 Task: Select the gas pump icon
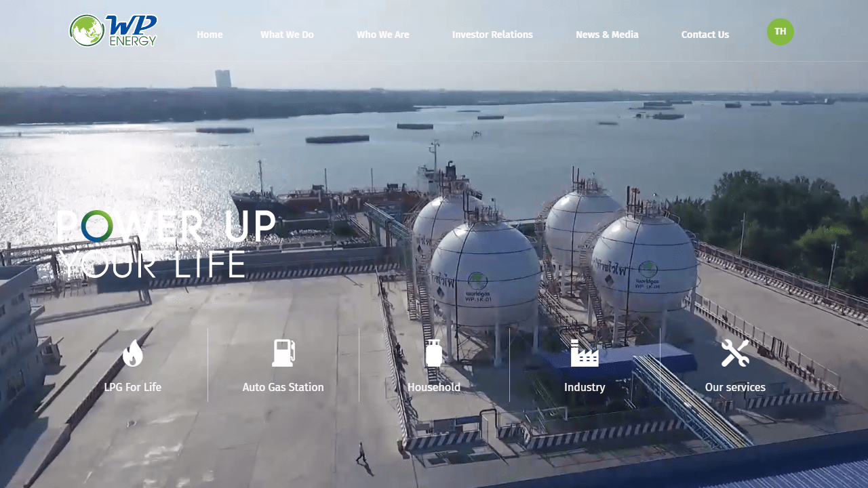283,353
